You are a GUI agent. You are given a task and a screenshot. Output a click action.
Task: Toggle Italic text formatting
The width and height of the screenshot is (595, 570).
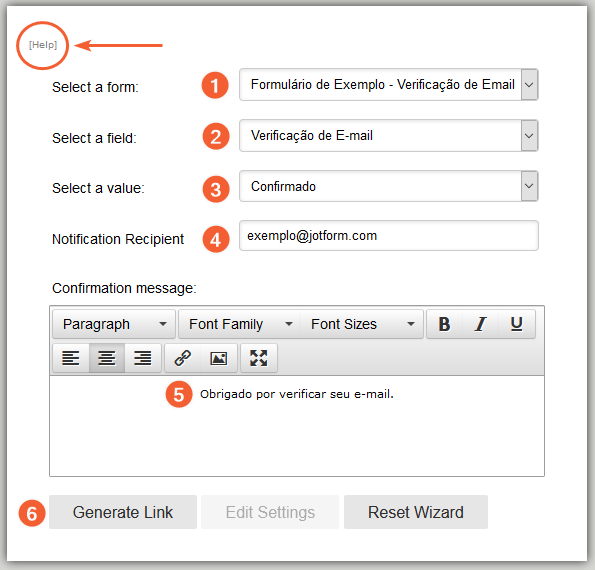tap(480, 324)
